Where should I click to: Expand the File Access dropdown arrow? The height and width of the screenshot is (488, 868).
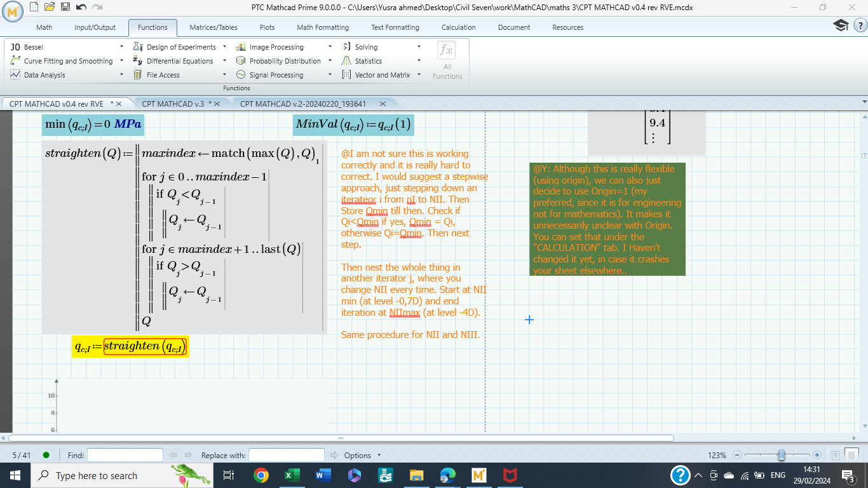point(224,74)
